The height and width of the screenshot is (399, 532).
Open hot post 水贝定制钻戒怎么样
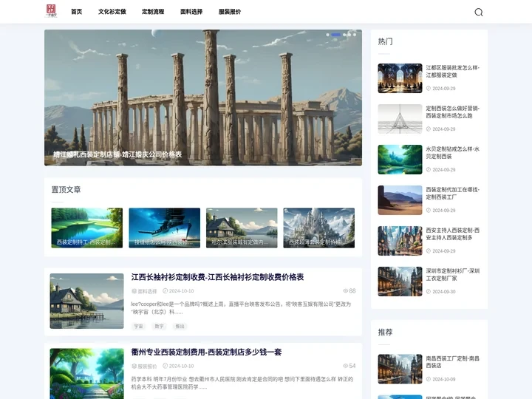pyautogui.click(x=453, y=153)
